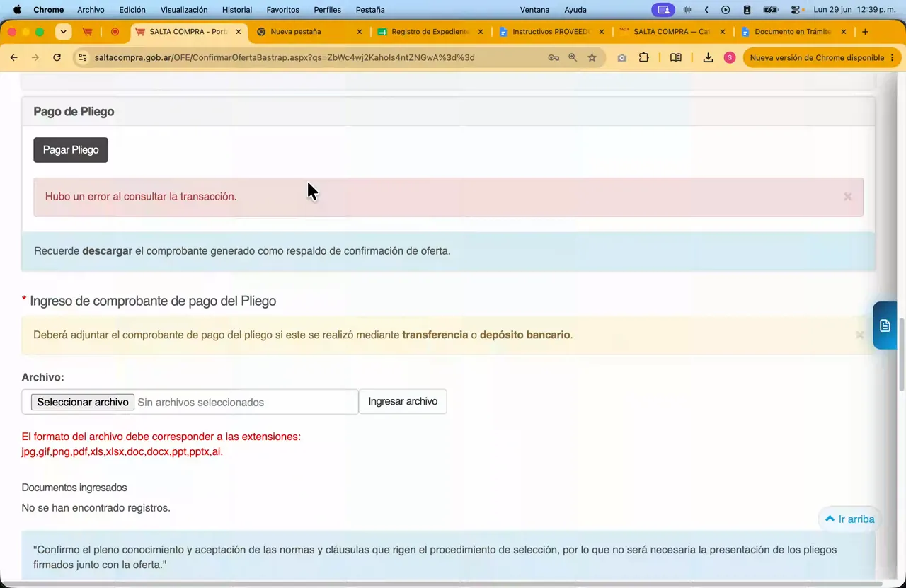Open the Ayuda menu

click(575, 10)
